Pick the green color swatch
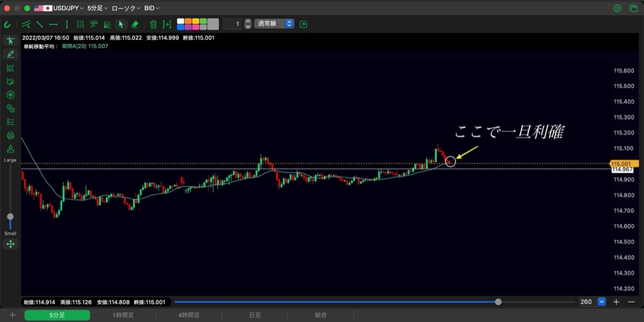This screenshot has width=644, height=322. tap(203, 21)
